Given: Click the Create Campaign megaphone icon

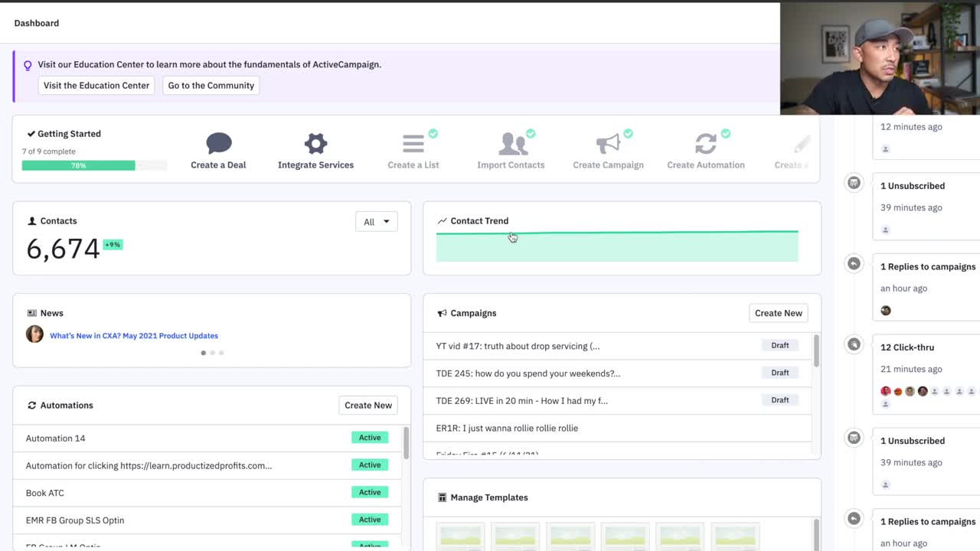Looking at the screenshot, I should [x=608, y=143].
